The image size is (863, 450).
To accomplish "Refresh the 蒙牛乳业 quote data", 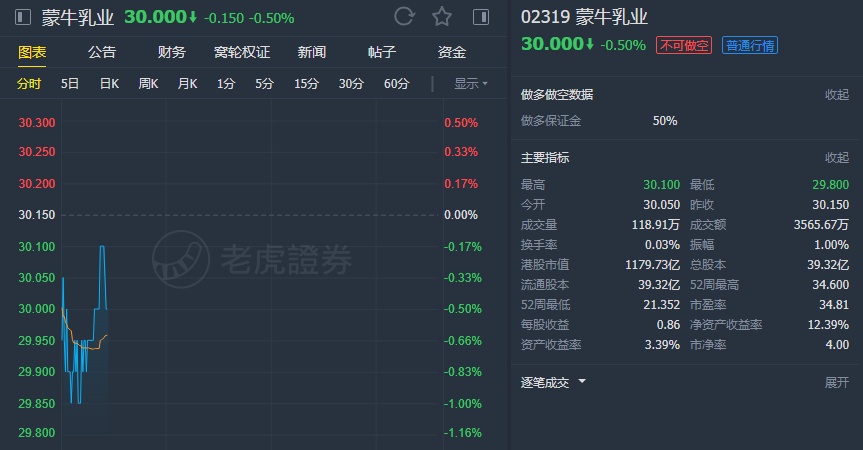I will [x=404, y=17].
